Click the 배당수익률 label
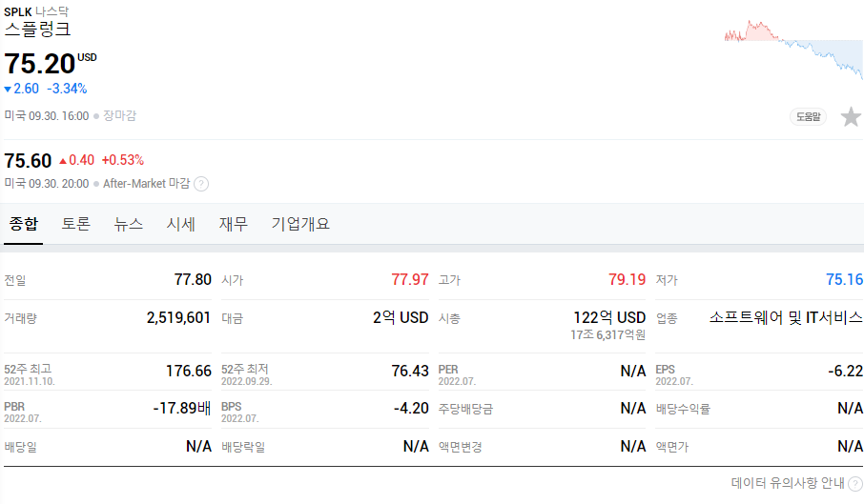Viewport: 864px width, 504px height. click(683, 409)
